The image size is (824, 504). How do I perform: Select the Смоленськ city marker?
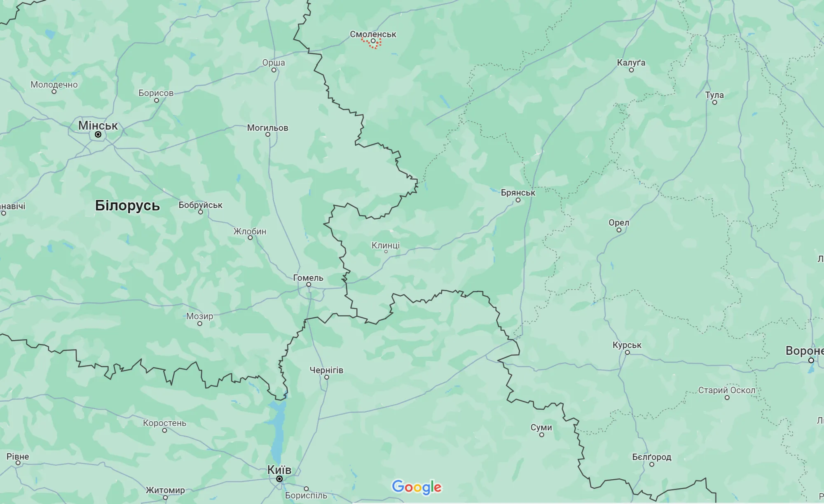373,41
